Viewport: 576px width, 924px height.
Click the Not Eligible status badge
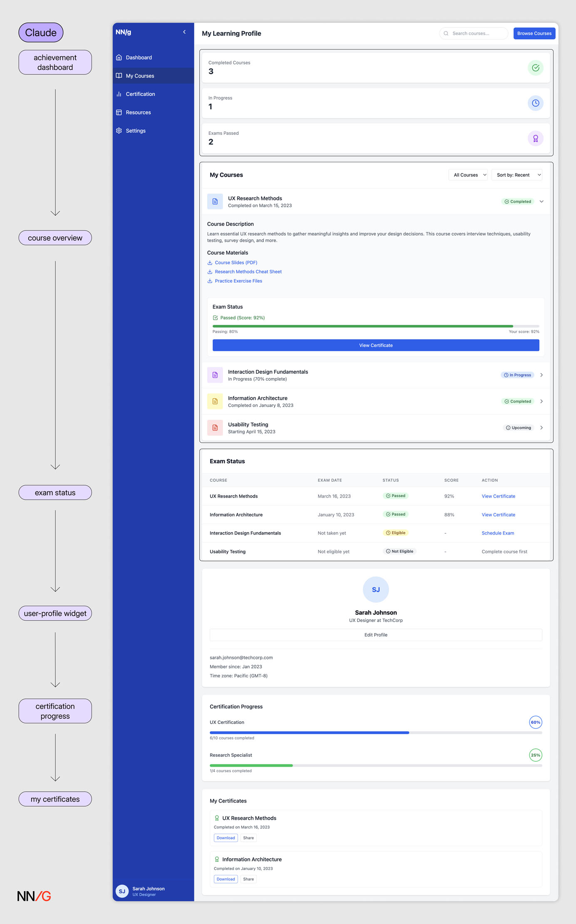(x=400, y=551)
